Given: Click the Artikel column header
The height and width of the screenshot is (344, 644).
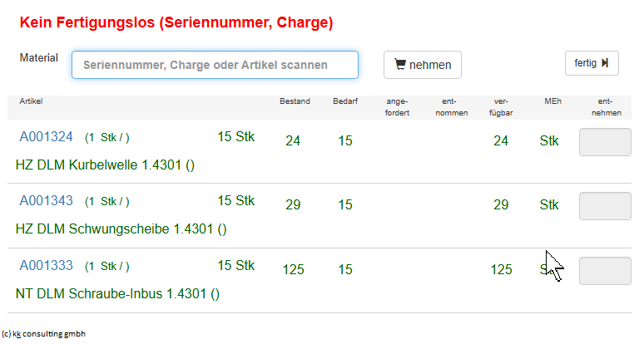Looking at the screenshot, I should (x=31, y=101).
